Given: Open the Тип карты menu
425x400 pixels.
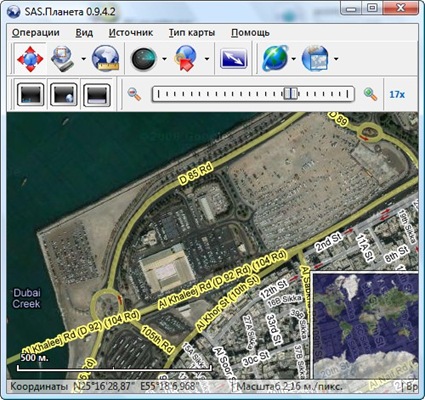Looking at the screenshot, I should pyautogui.click(x=192, y=33).
